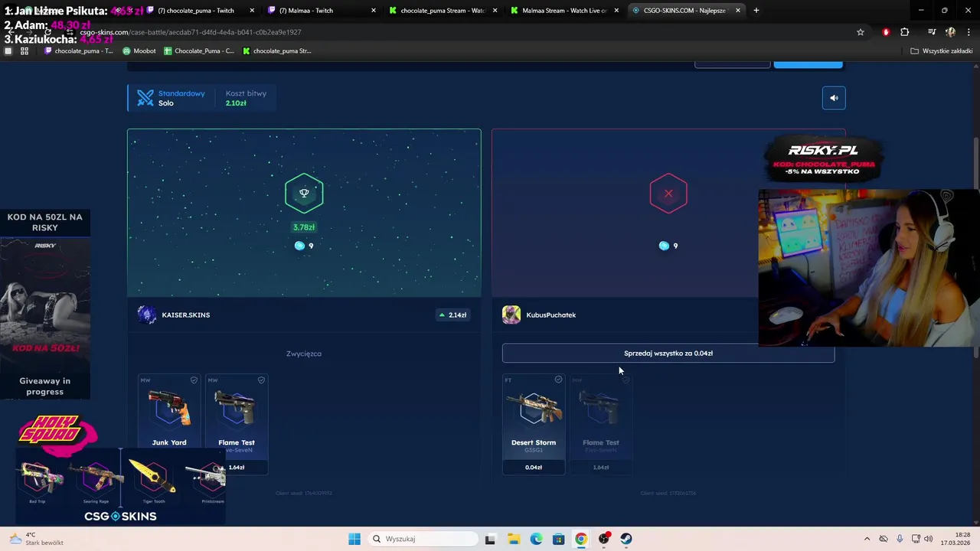Bookmark this page with star icon
980x551 pixels.
(861, 32)
